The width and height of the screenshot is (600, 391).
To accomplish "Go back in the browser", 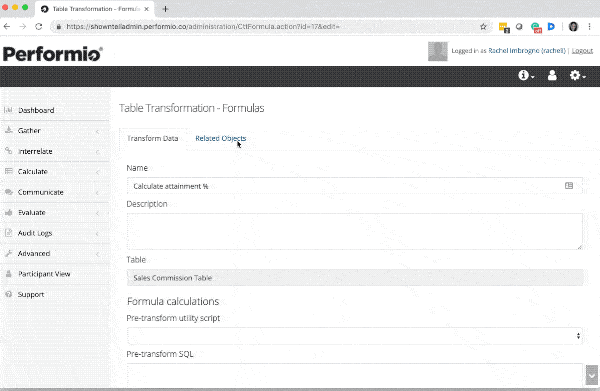I will coord(7,26).
